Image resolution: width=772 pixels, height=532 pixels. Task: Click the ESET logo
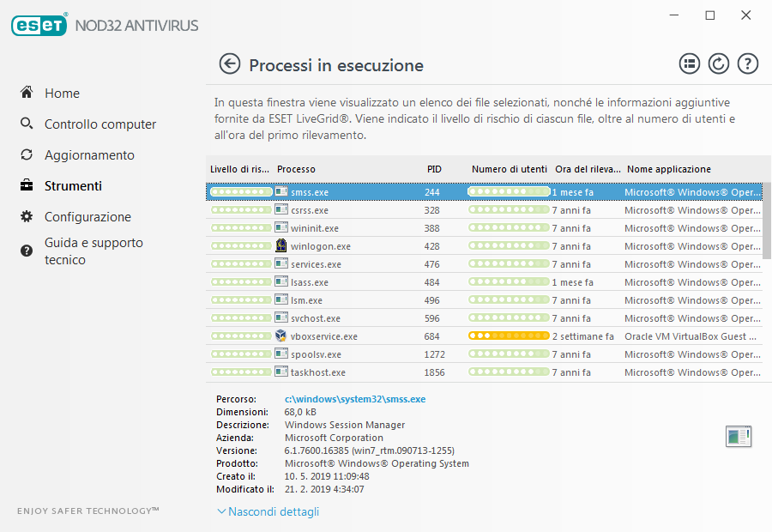(x=39, y=25)
